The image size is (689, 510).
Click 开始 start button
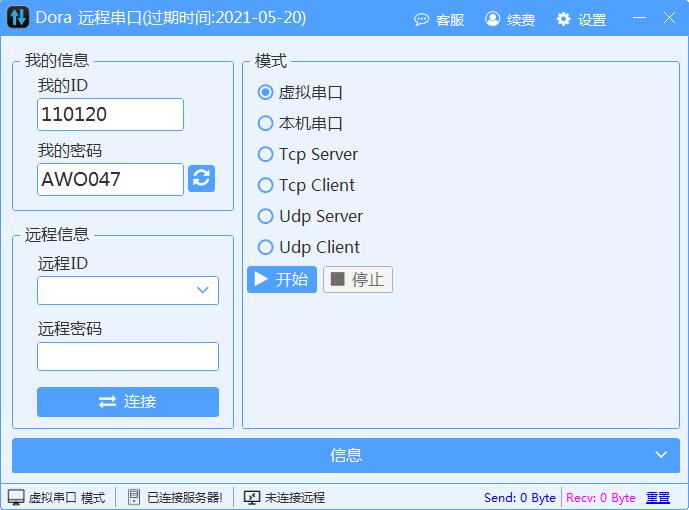click(x=282, y=279)
